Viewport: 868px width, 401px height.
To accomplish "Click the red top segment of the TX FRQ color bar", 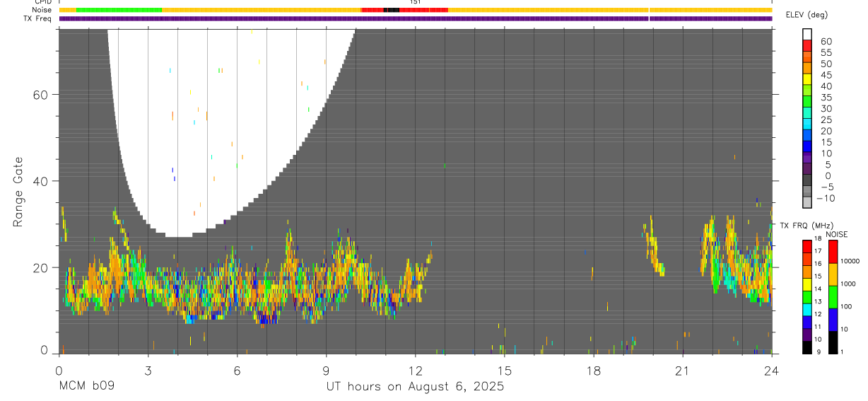I will [x=807, y=247].
